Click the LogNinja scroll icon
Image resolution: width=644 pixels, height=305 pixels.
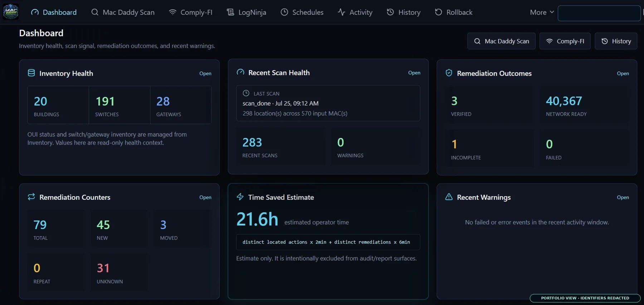230,12
